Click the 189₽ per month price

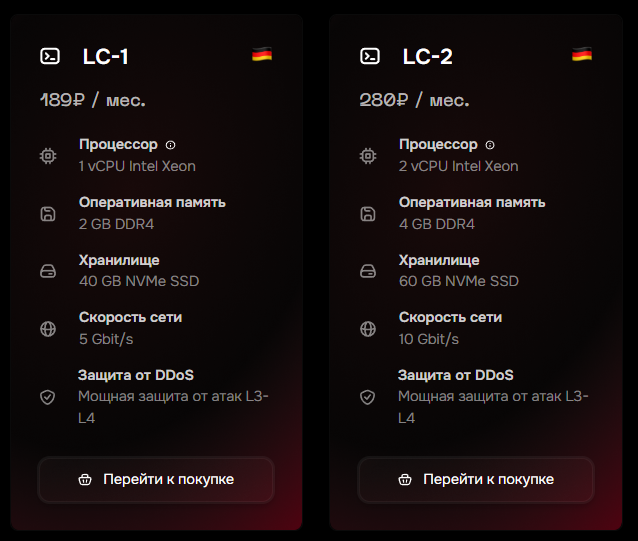pos(92,100)
